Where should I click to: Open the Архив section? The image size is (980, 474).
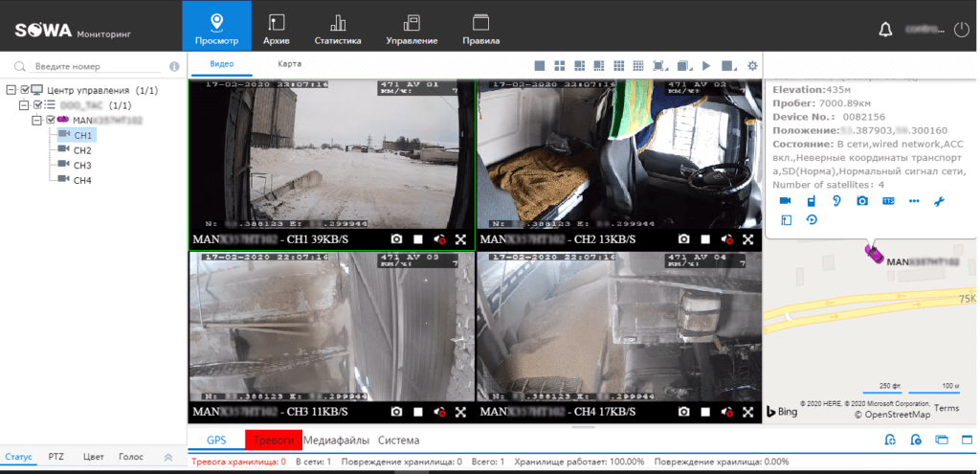277,30
